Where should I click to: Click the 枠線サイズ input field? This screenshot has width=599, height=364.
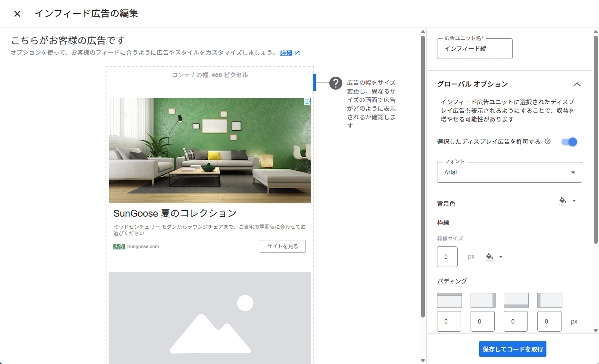(447, 257)
